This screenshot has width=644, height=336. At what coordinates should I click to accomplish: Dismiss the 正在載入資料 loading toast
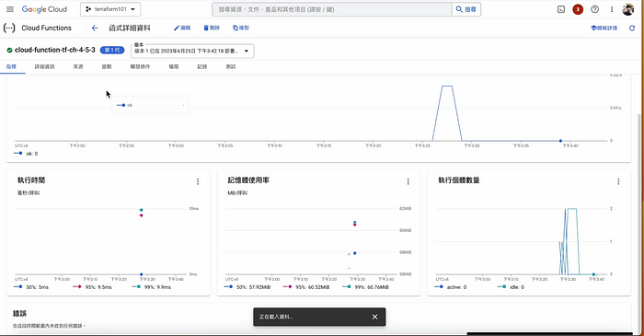coord(374,317)
